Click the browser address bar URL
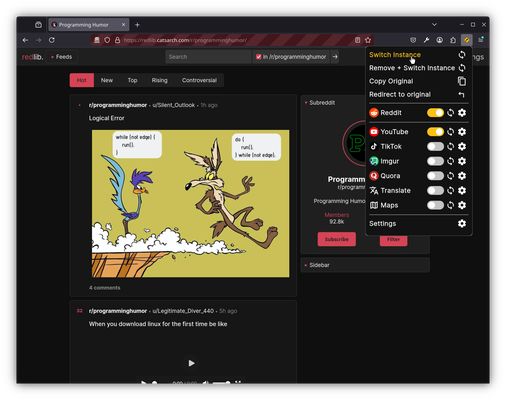506x400 pixels. (185, 40)
